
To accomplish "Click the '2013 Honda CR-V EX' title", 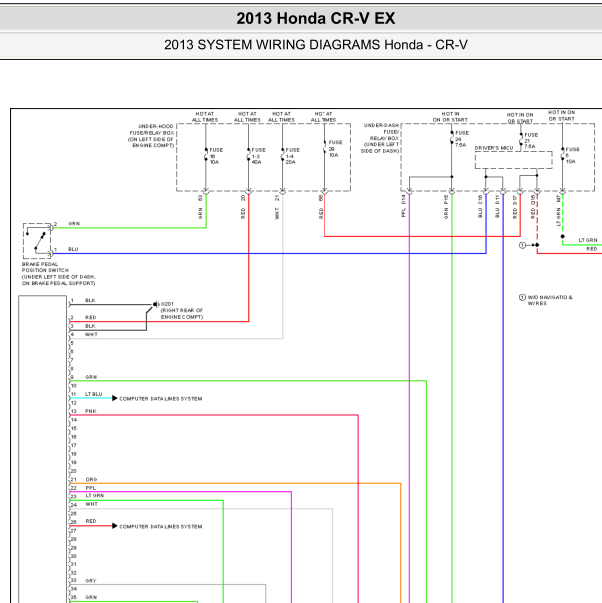I will coord(315,18).
